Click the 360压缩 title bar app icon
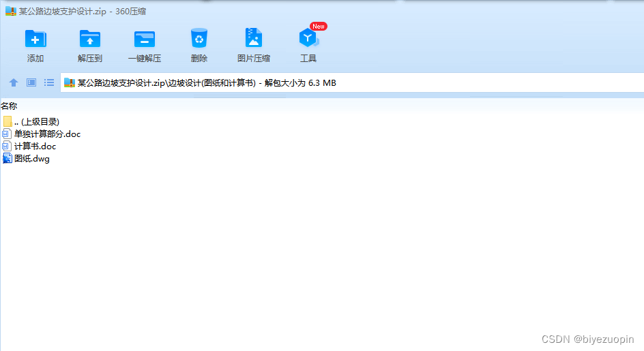Image resolution: width=644 pixels, height=351 pixels. pos(11,11)
